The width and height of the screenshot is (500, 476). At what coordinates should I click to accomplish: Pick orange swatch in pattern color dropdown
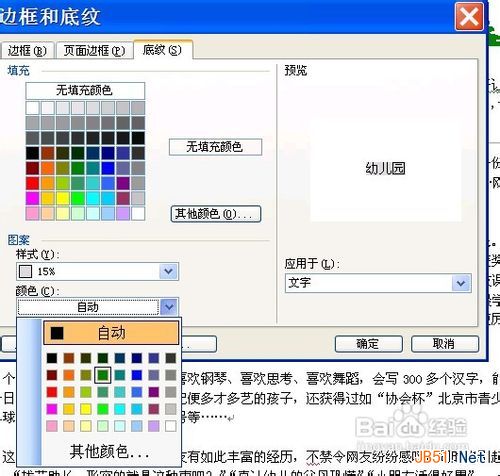coord(69,375)
